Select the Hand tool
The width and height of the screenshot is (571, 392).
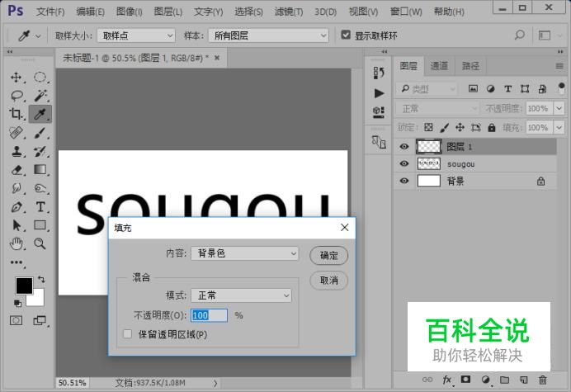pyautogui.click(x=16, y=243)
